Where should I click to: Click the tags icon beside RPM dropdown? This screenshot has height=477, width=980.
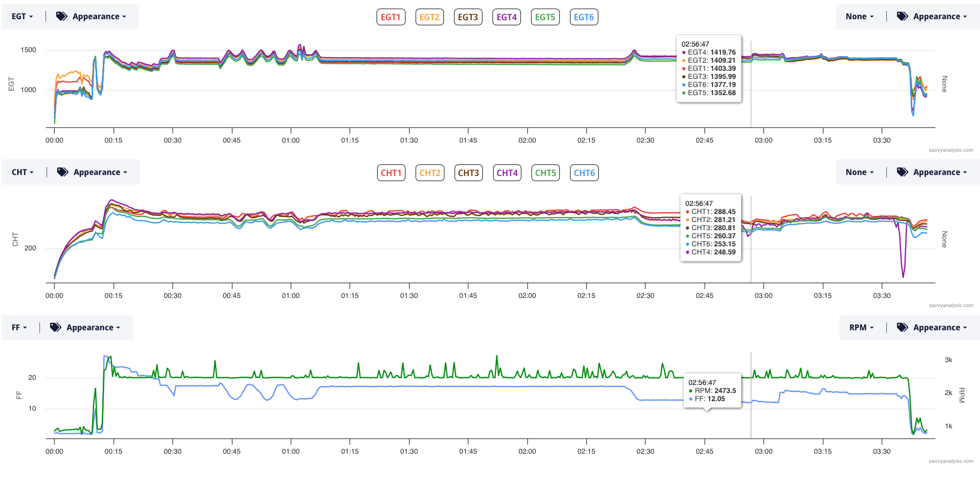(x=903, y=327)
